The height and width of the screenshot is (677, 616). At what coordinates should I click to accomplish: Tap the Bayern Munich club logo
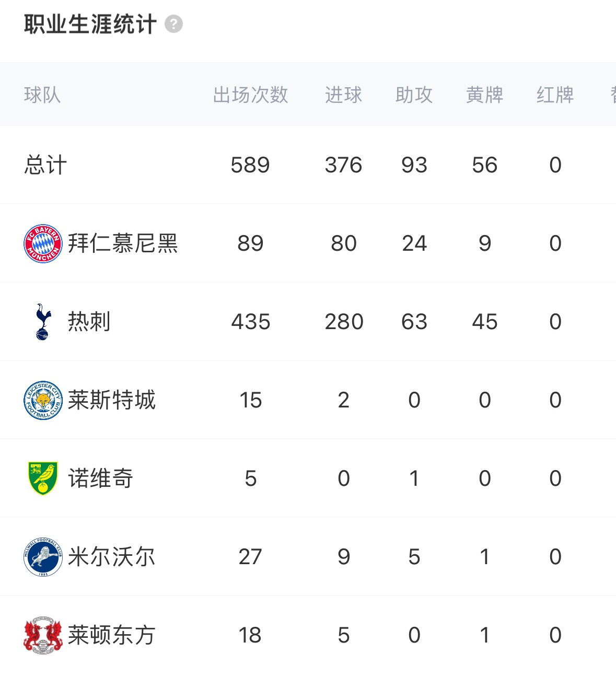pos(43,243)
